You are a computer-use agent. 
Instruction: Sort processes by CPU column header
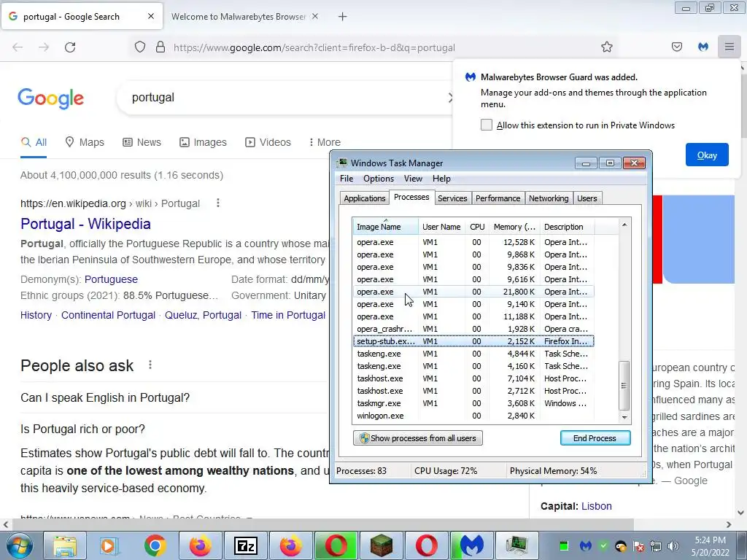[x=477, y=227]
